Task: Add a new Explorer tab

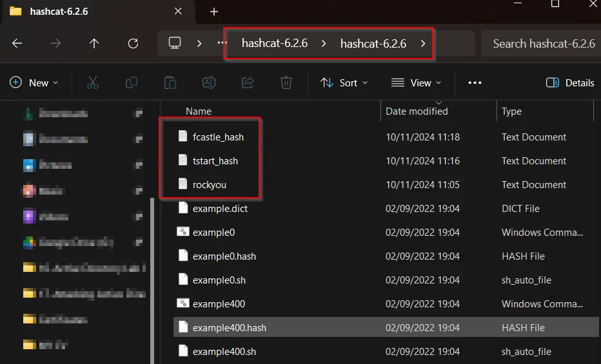Action: (214, 12)
